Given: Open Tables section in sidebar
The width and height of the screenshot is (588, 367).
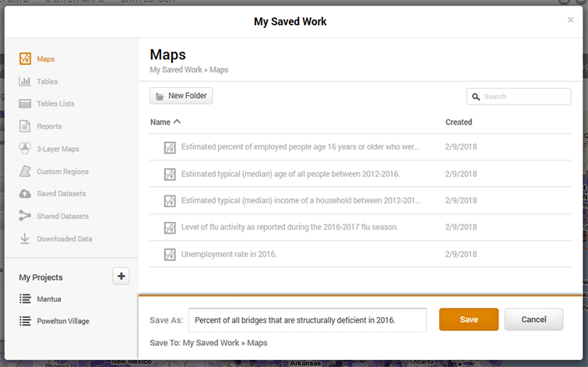Looking at the screenshot, I should pos(48,82).
